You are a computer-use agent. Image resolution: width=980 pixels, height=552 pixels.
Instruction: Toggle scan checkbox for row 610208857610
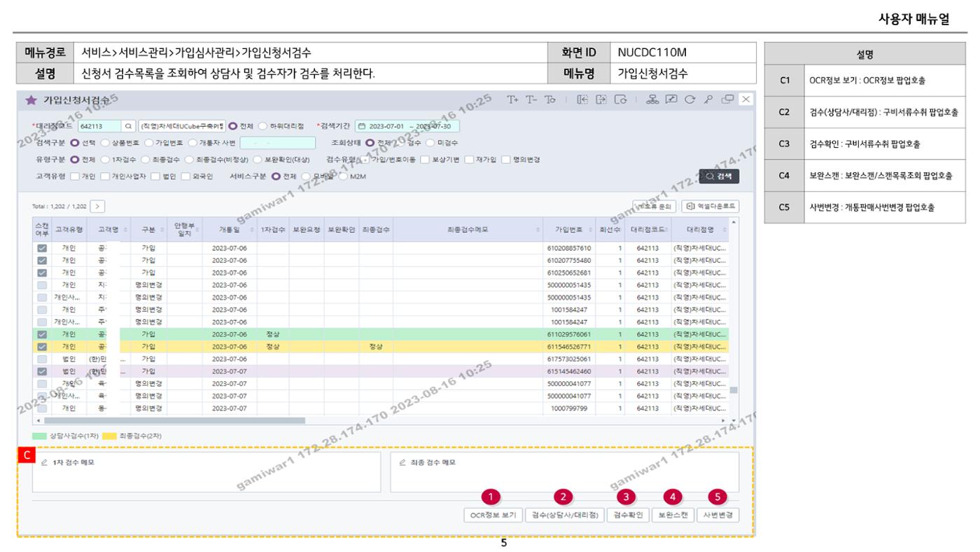tap(42, 249)
